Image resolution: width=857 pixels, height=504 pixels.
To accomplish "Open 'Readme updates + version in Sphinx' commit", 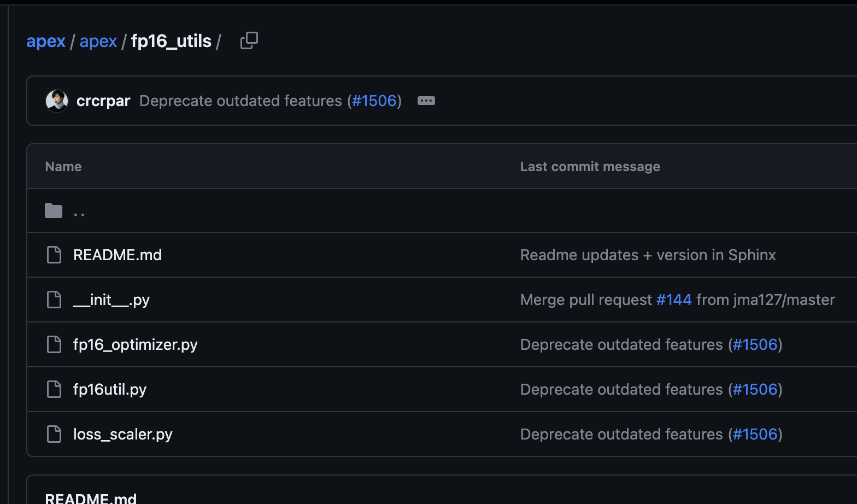I will 648,255.
